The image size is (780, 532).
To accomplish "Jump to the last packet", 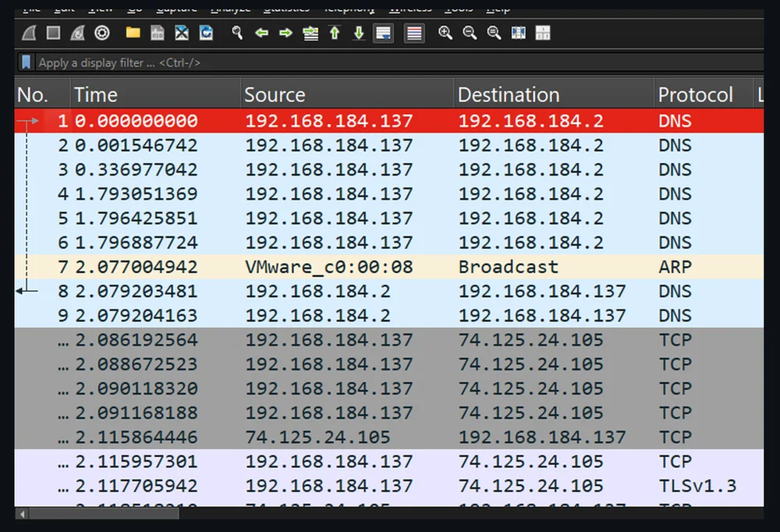I will pyautogui.click(x=359, y=34).
